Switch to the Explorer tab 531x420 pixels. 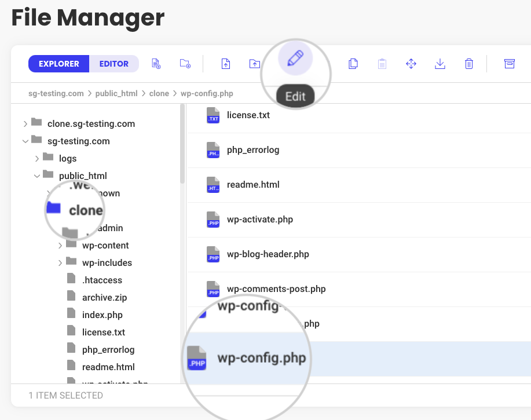click(58, 64)
